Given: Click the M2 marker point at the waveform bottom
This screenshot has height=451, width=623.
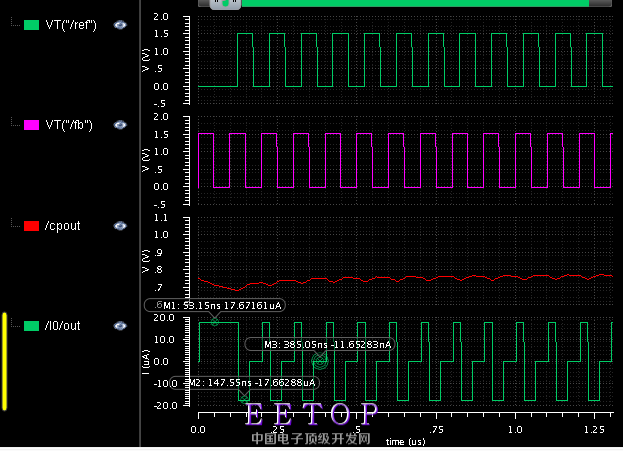Looking at the screenshot, I should coord(244,398).
